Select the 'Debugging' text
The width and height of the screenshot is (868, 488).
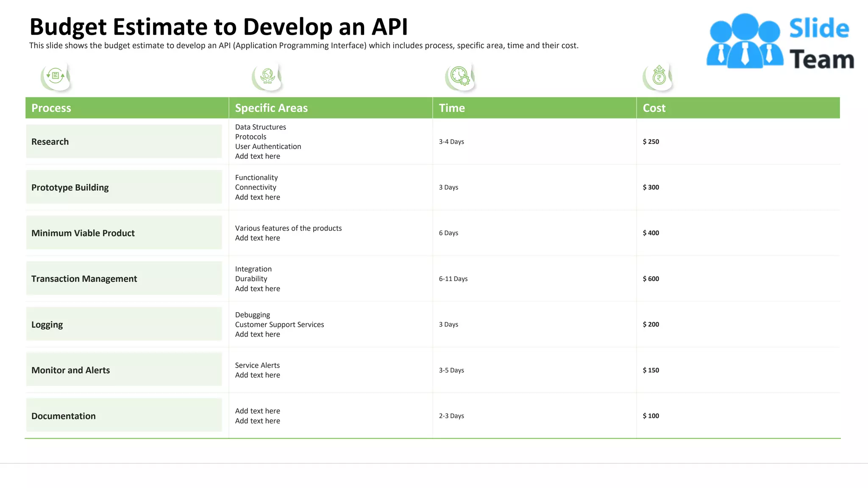[252, 315]
